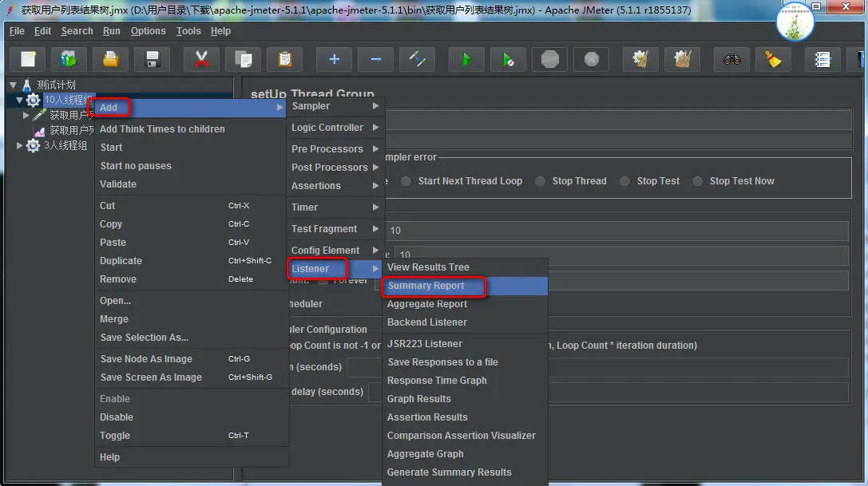This screenshot has height=486, width=868.
Task: Select the Stop Test radio button
Action: point(624,181)
